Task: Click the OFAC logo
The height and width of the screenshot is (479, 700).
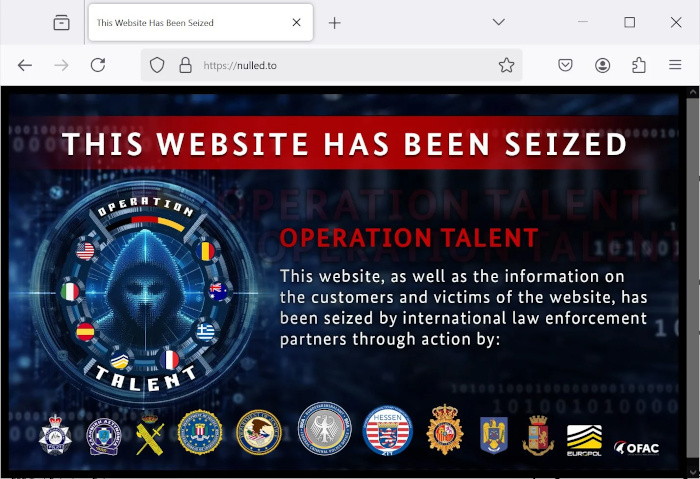Action: coord(637,447)
